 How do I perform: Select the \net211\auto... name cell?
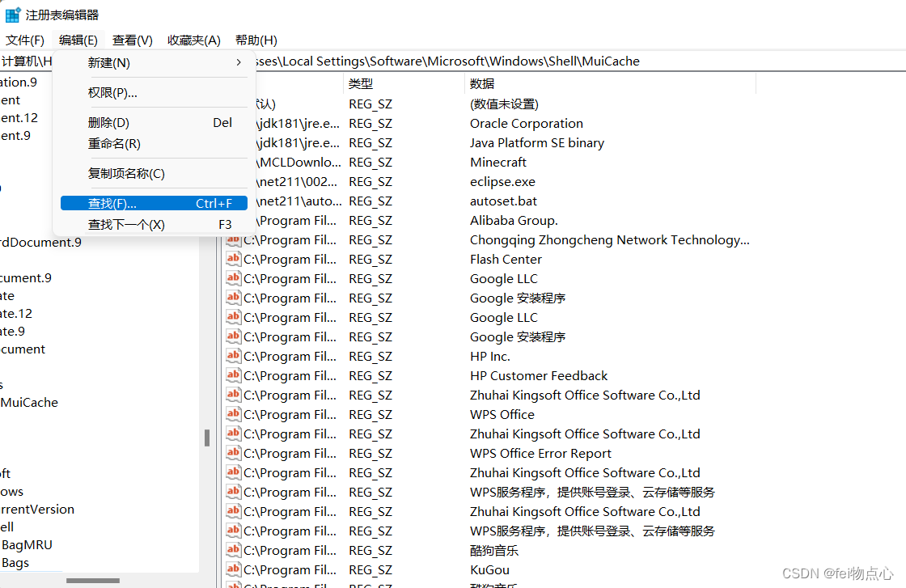coord(298,201)
